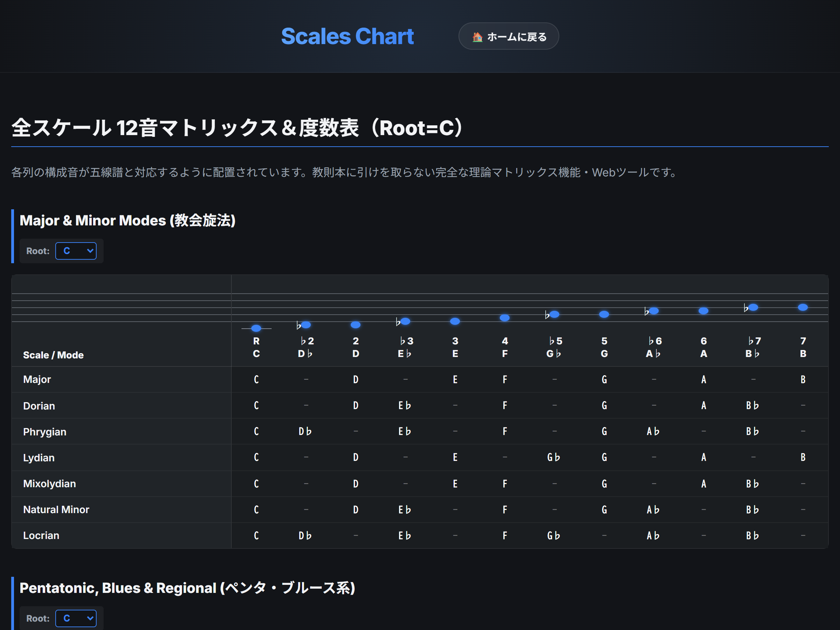Viewport: 840px width, 630px height.
Task: Click the root C note head on the staff
Action: pos(256,328)
